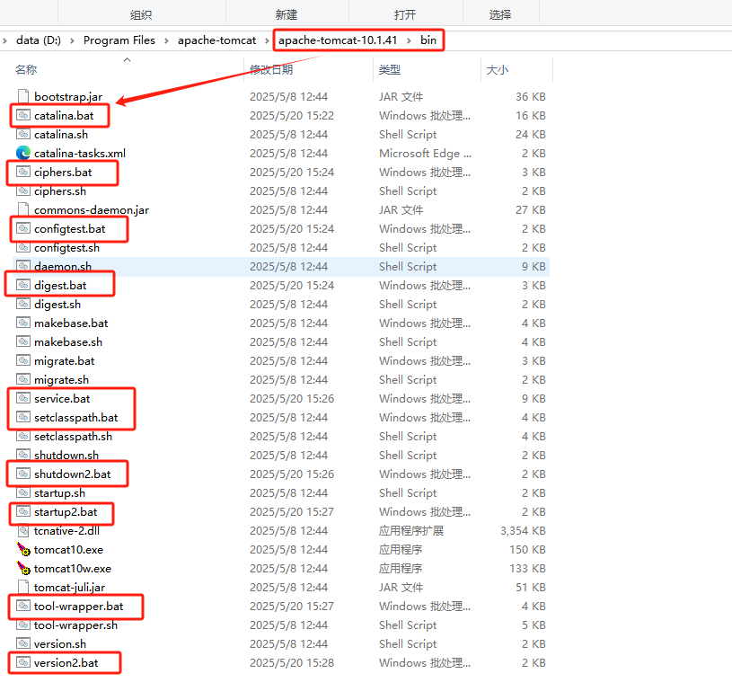
Task: Click the daemon.sh file icon
Action: (23, 266)
